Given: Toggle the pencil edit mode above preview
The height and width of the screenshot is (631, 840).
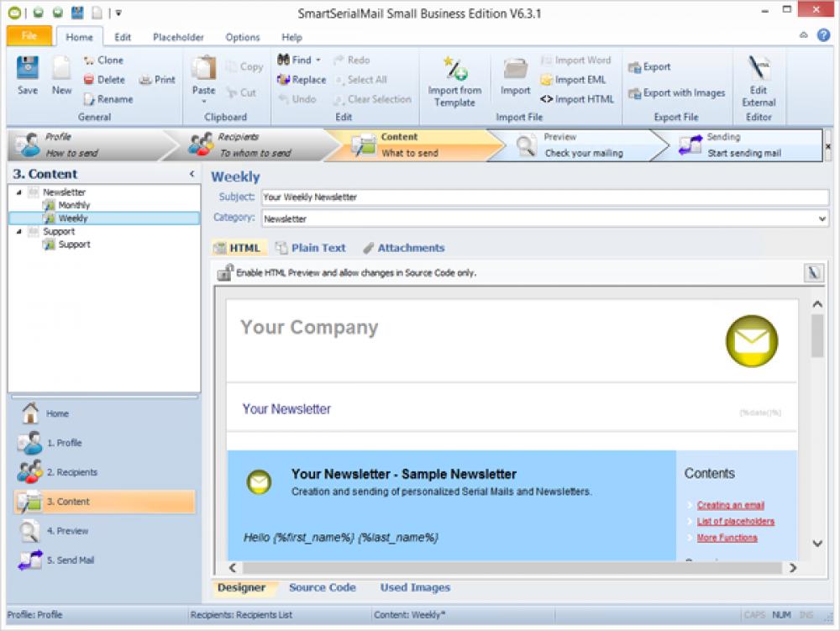Looking at the screenshot, I should 814,271.
